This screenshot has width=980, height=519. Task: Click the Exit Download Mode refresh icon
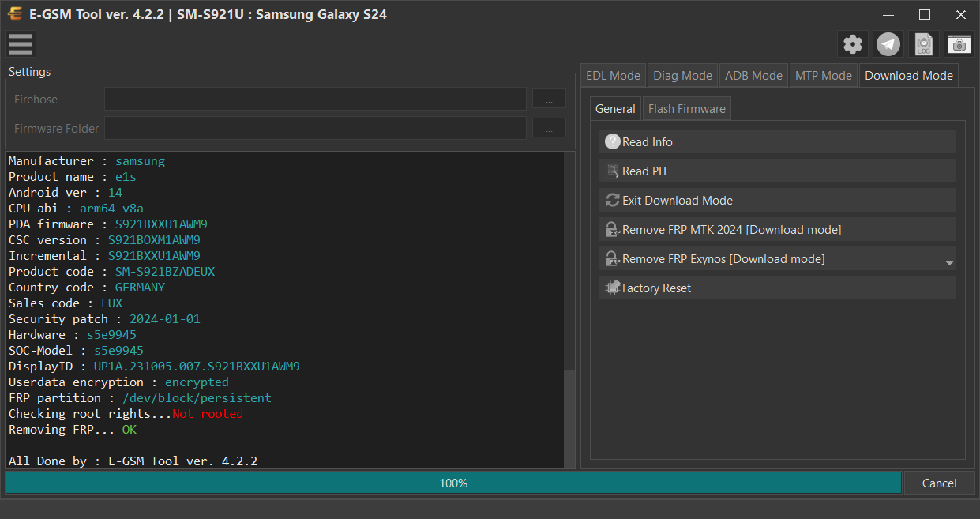coord(613,201)
